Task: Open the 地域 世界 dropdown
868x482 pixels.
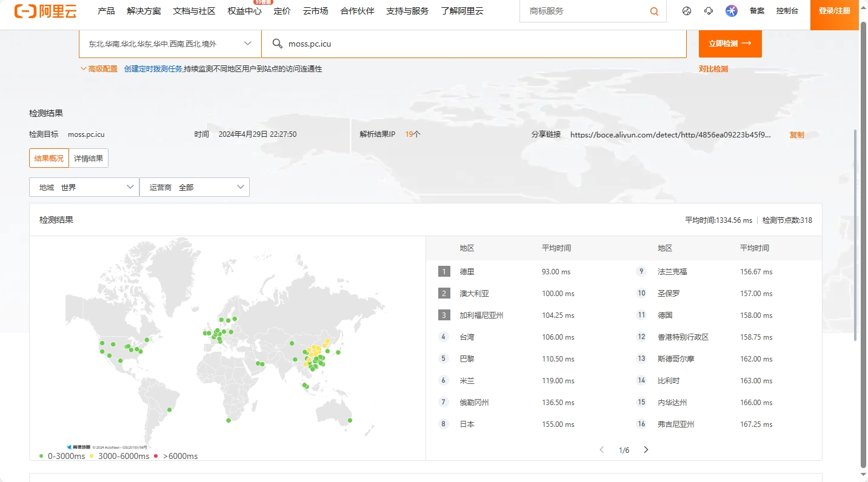Action: [84, 188]
